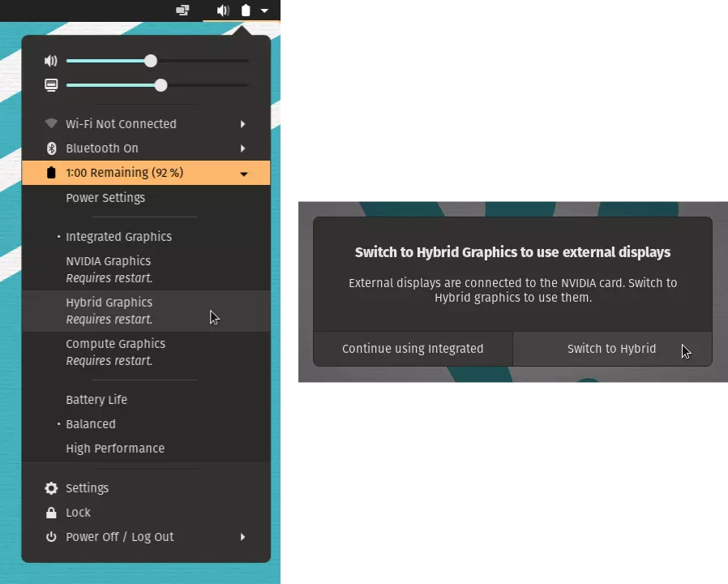Adjust the volume slider

157,61
